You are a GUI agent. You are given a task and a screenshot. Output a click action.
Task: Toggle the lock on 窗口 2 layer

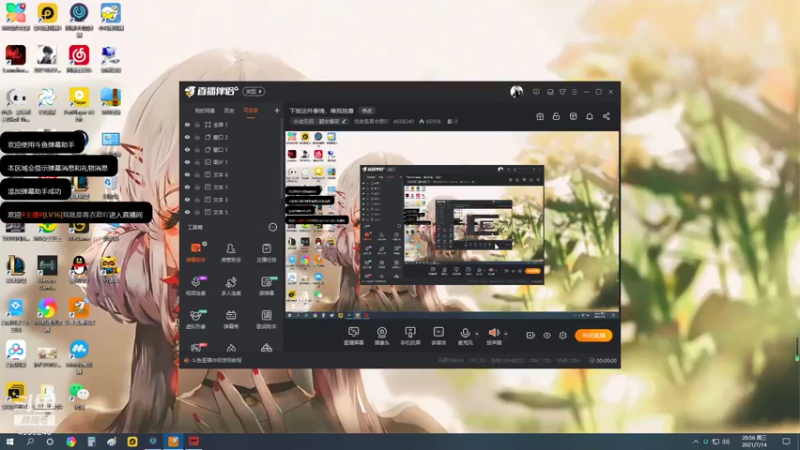pyautogui.click(x=197, y=137)
